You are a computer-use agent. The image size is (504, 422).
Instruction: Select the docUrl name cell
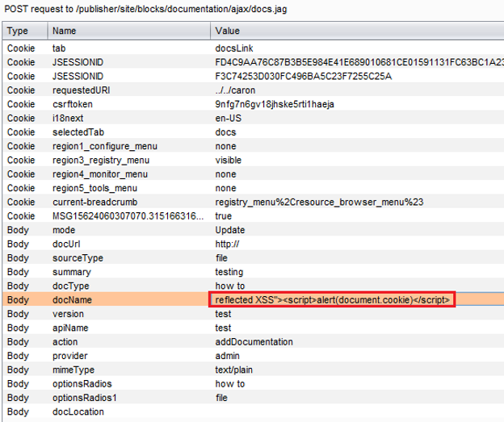click(x=66, y=244)
